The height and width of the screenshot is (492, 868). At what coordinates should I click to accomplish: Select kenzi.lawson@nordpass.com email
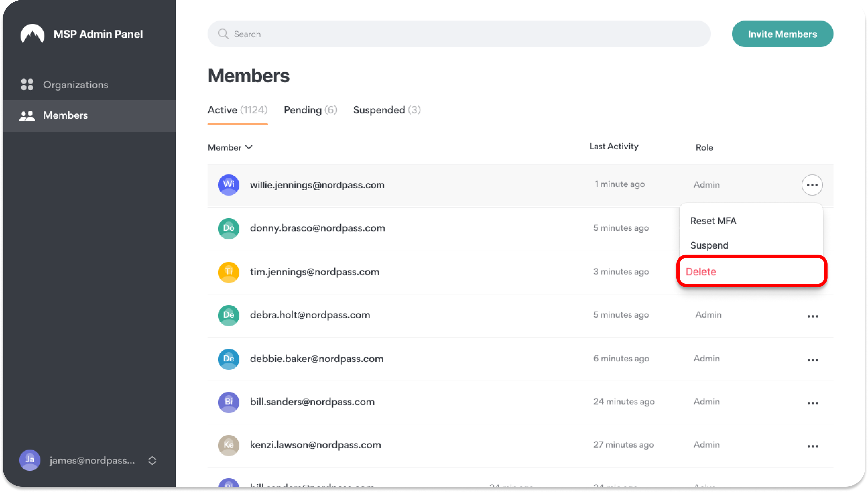pyautogui.click(x=315, y=445)
